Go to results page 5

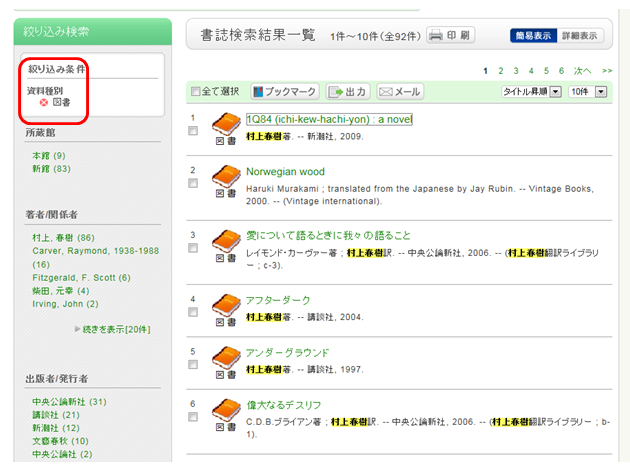click(546, 71)
